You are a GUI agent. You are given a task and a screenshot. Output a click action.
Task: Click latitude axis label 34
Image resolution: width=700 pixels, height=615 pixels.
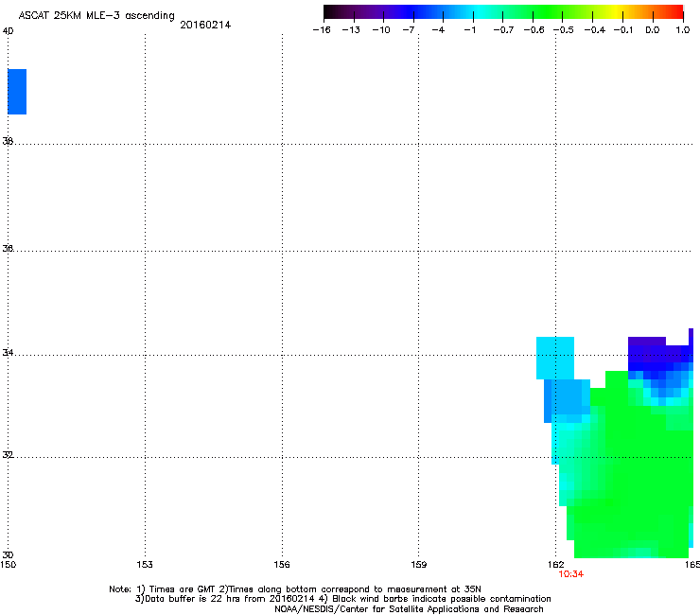[8, 353]
